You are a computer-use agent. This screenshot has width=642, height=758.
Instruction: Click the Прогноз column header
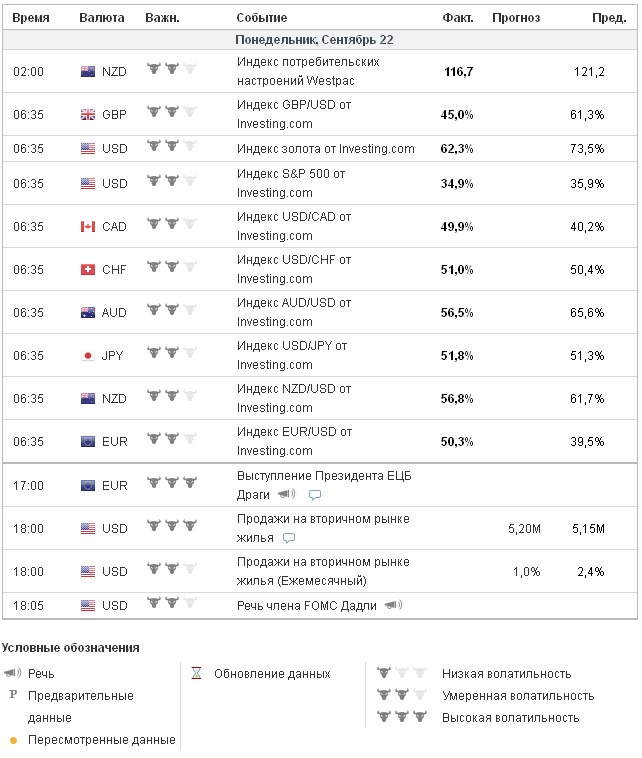(516, 18)
